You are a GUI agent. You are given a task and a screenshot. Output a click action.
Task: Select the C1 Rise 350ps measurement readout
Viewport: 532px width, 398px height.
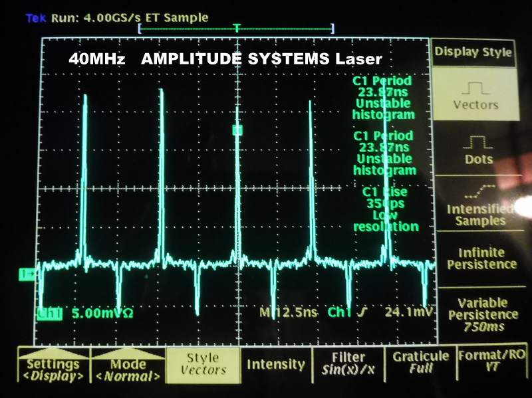click(x=385, y=209)
